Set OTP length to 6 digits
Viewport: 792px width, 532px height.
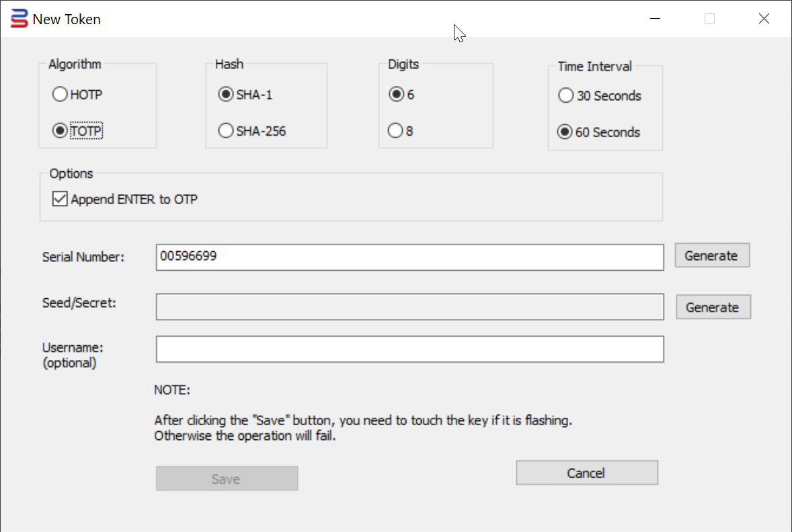(x=397, y=95)
